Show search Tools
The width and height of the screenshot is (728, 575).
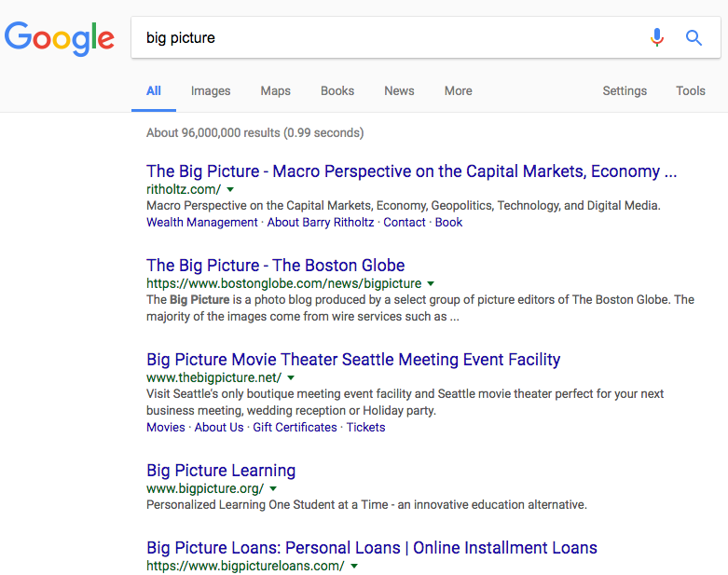coord(691,91)
